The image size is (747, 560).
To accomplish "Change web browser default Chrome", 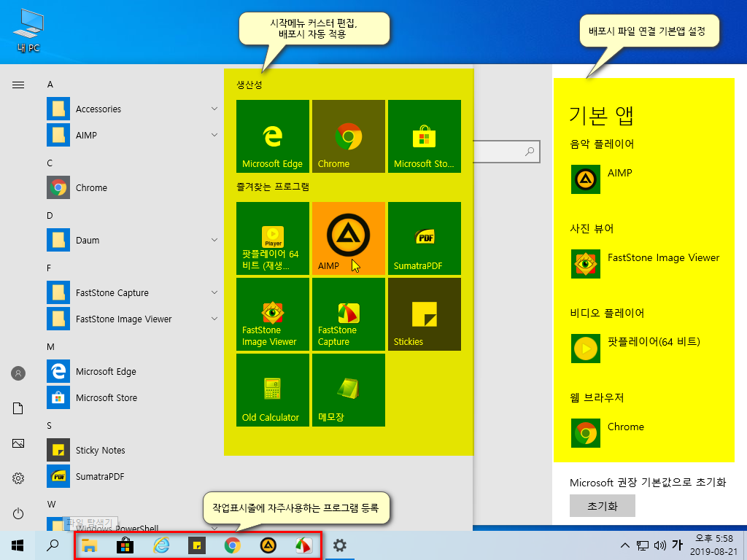I will click(608, 433).
